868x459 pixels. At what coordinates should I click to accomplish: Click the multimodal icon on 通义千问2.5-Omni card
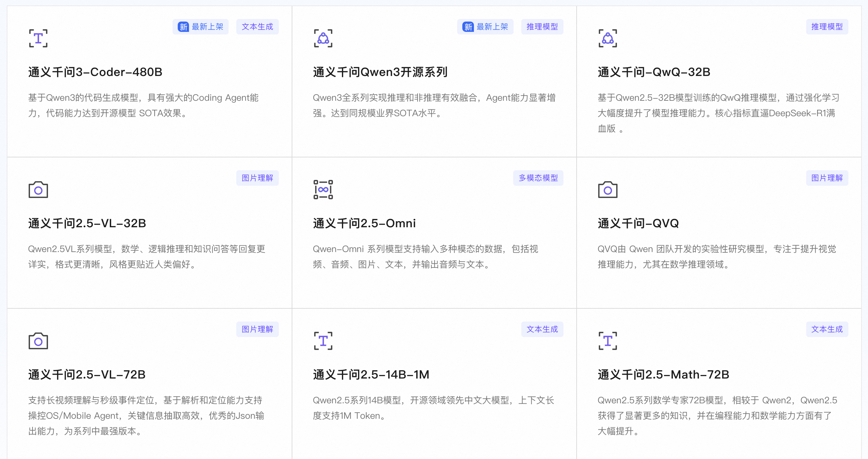coord(323,190)
